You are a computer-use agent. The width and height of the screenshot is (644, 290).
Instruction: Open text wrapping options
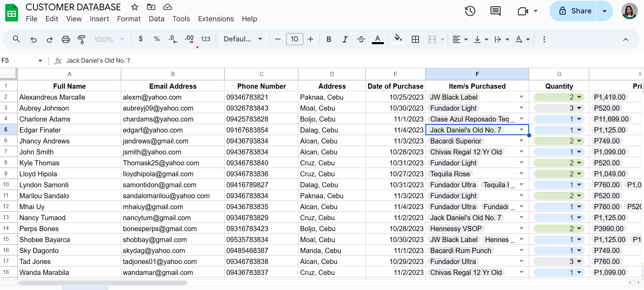pyautogui.click(x=501, y=39)
